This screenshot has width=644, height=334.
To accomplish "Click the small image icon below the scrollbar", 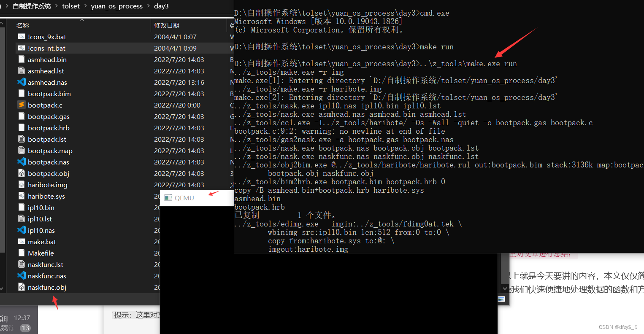I will tap(501, 299).
